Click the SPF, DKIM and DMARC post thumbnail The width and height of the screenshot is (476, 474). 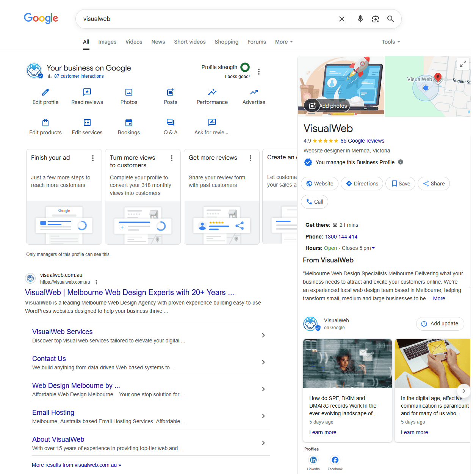(347, 363)
